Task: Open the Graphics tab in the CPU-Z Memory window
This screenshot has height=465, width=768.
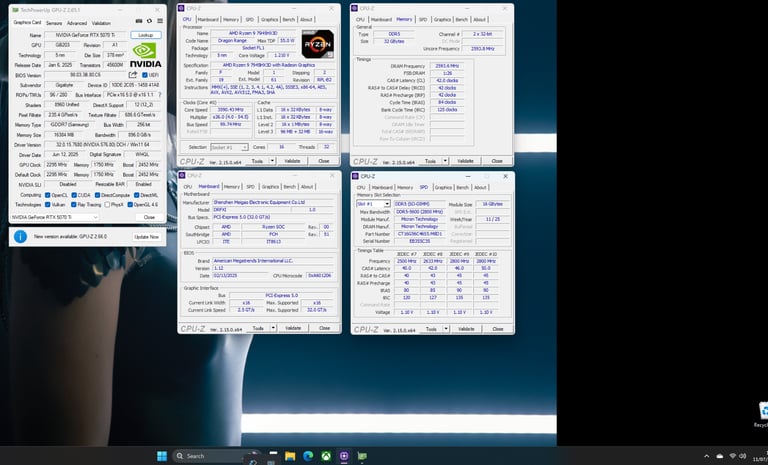Action: point(442,20)
